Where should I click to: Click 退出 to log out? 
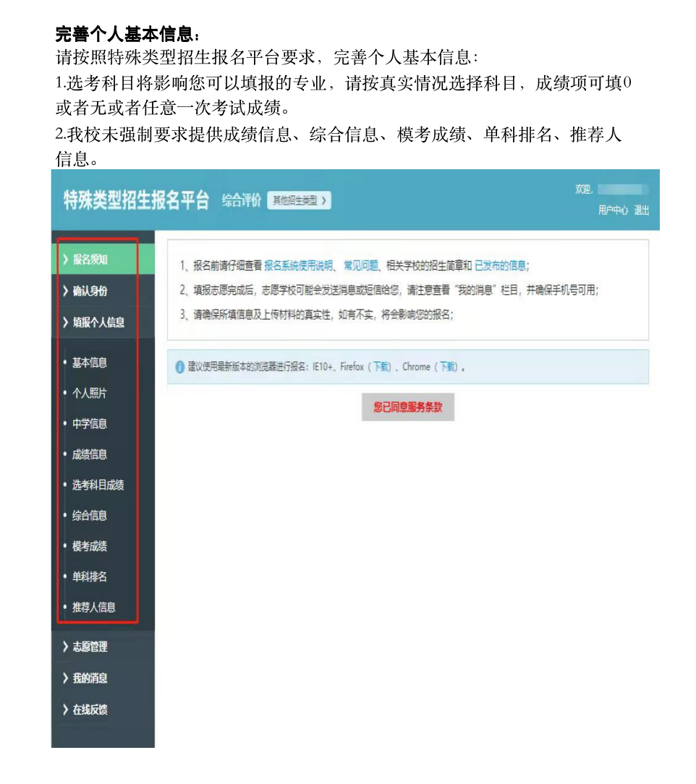pyautogui.click(x=642, y=210)
